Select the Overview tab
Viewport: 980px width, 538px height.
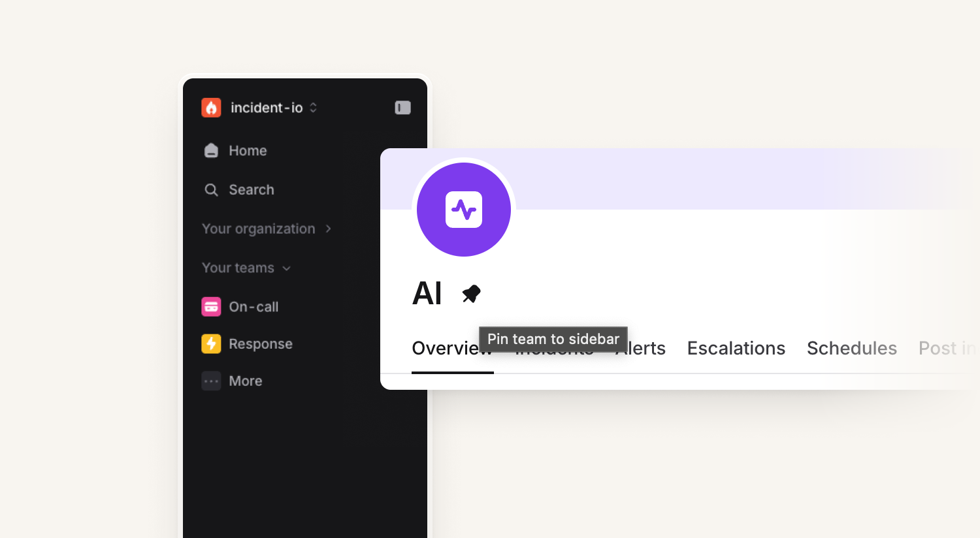[452, 349]
